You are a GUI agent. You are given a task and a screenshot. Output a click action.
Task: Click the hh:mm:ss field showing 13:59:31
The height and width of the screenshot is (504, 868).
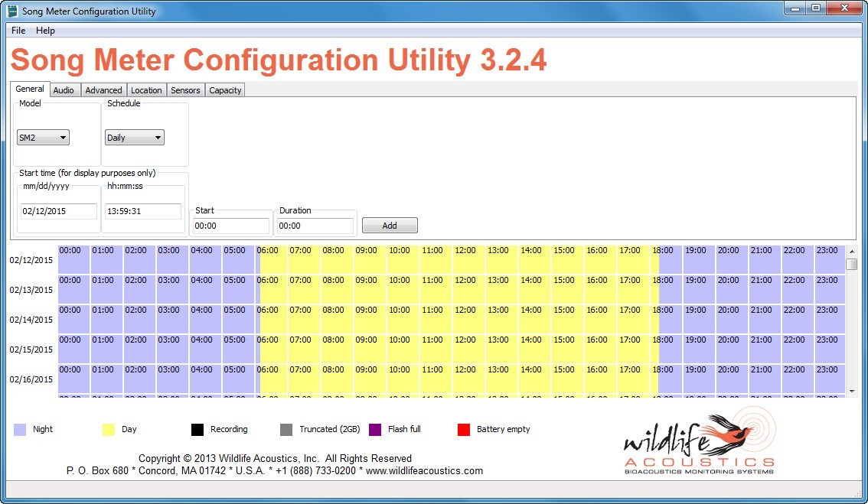pos(142,211)
